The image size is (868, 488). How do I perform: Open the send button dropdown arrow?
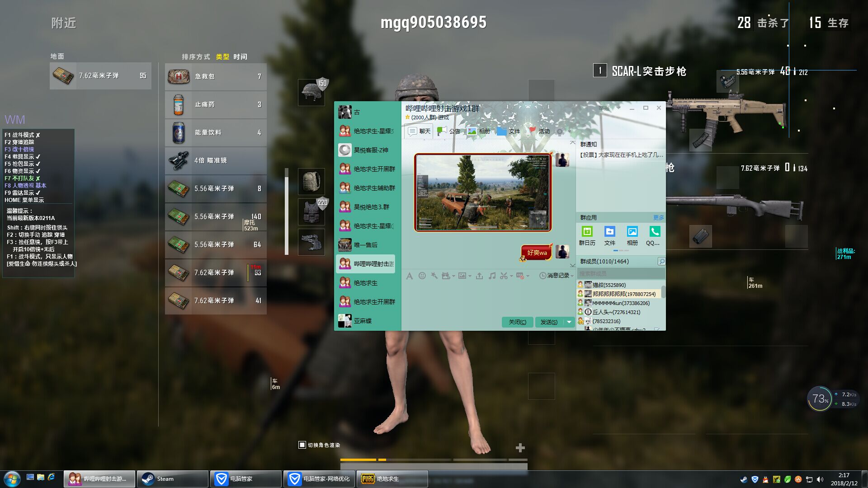(569, 322)
